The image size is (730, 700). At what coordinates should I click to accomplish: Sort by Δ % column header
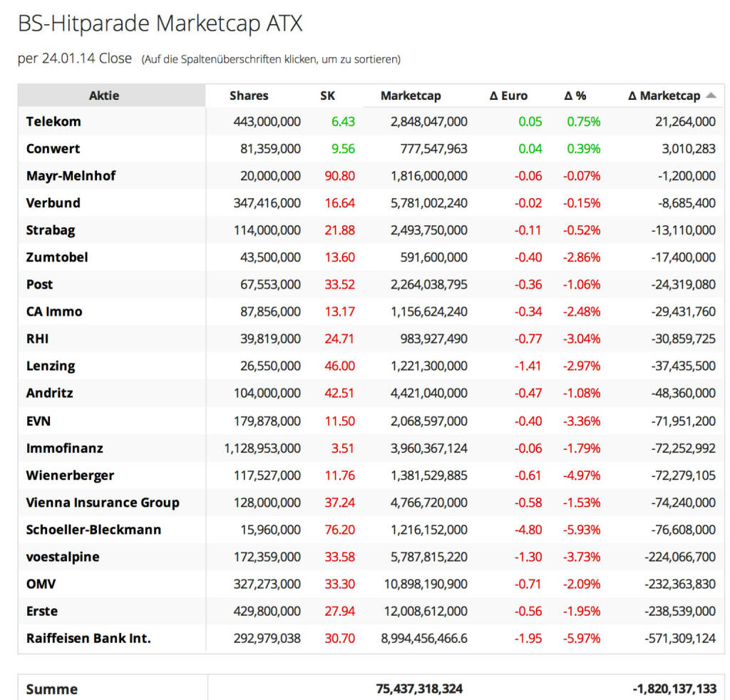575,96
